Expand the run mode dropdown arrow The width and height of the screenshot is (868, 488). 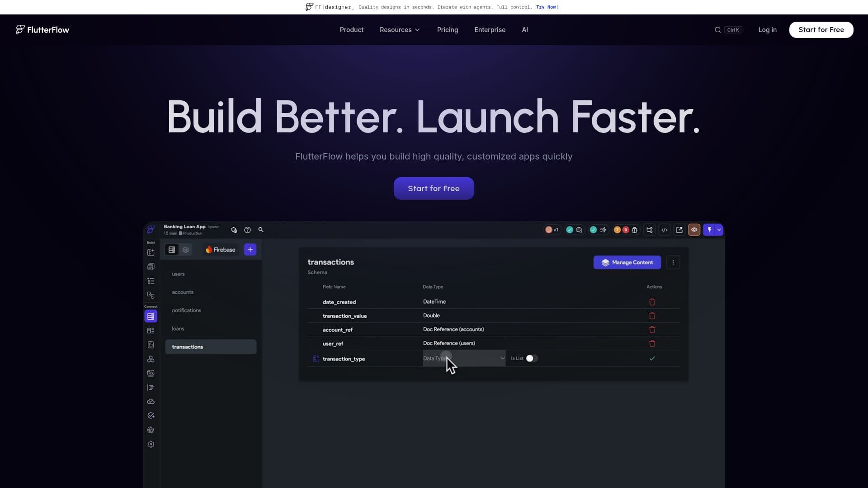[719, 230]
